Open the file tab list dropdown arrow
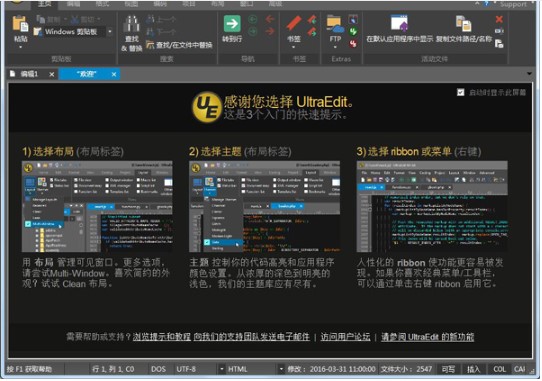Viewport: 542px width, 381px height. point(529,74)
